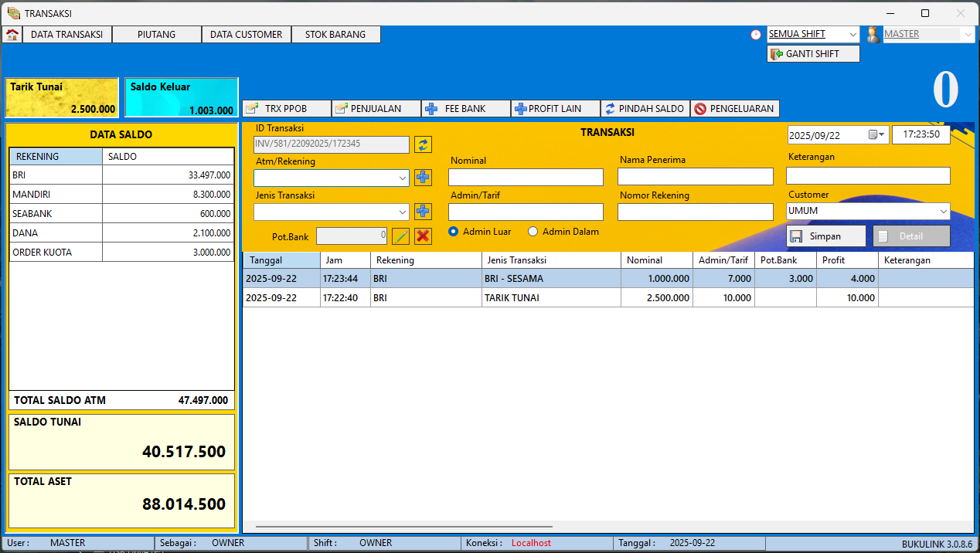Viewport: 980px width, 553px height.
Task: Click the plus icon next to Jenis Transaksi
Action: [x=423, y=211]
